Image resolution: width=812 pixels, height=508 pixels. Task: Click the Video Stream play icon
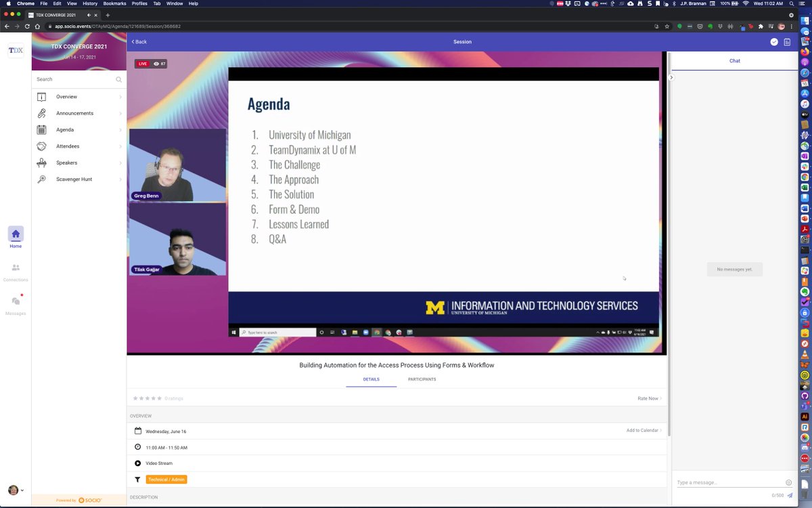pos(137,463)
